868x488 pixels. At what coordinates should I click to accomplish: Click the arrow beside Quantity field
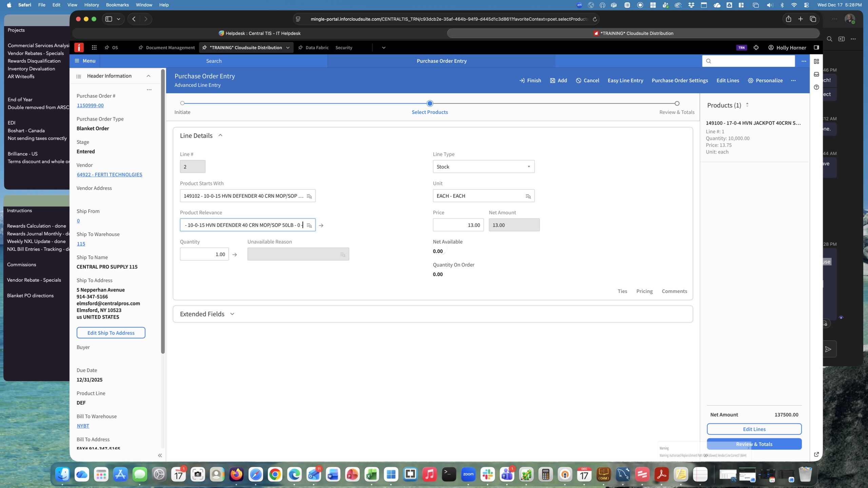pyautogui.click(x=235, y=254)
